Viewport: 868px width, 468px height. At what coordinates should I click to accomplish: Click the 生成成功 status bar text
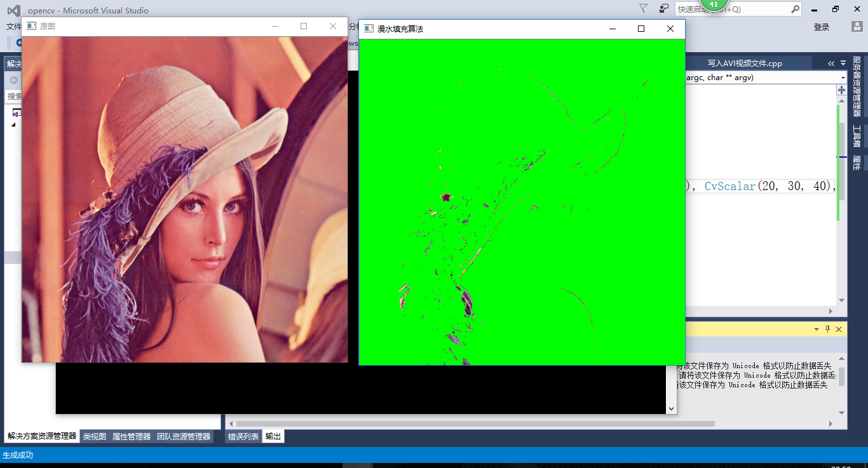18,455
